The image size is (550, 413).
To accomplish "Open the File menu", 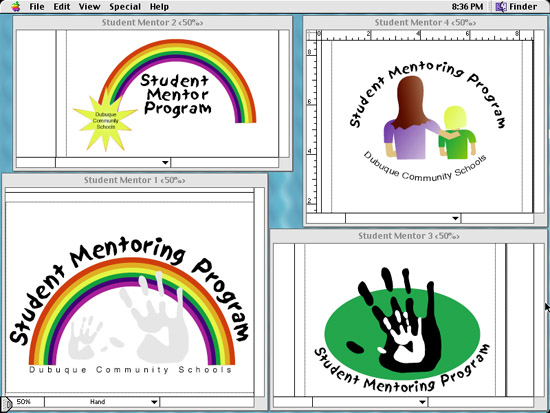I will pos(36,7).
